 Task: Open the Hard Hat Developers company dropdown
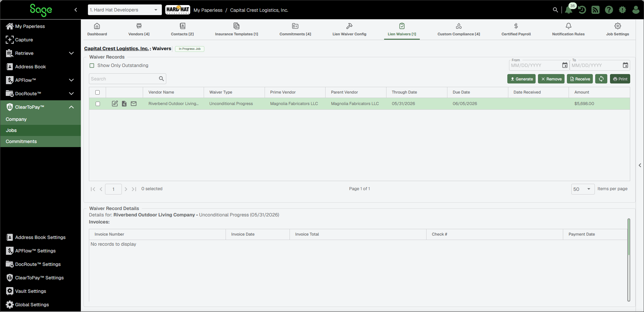click(x=125, y=10)
